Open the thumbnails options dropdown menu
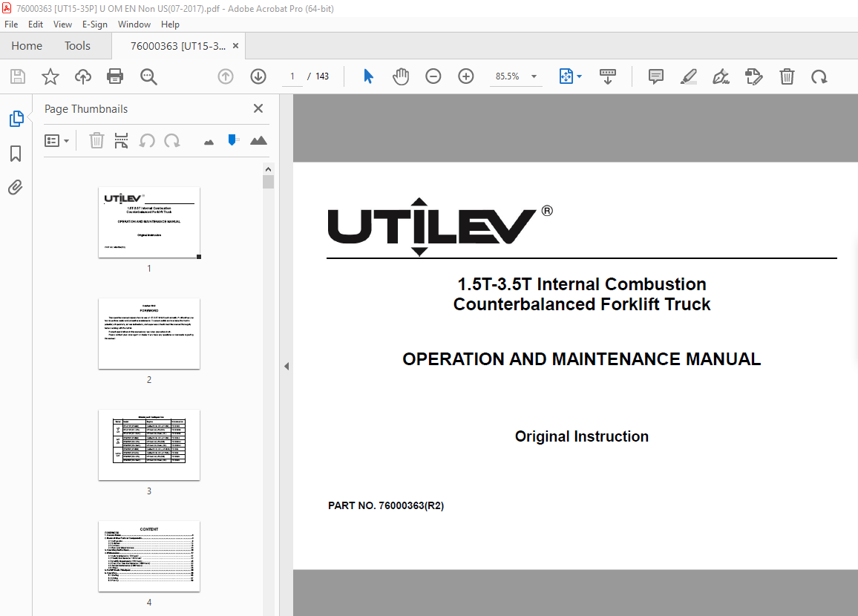This screenshot has height=616, width=858. [56, 141]
